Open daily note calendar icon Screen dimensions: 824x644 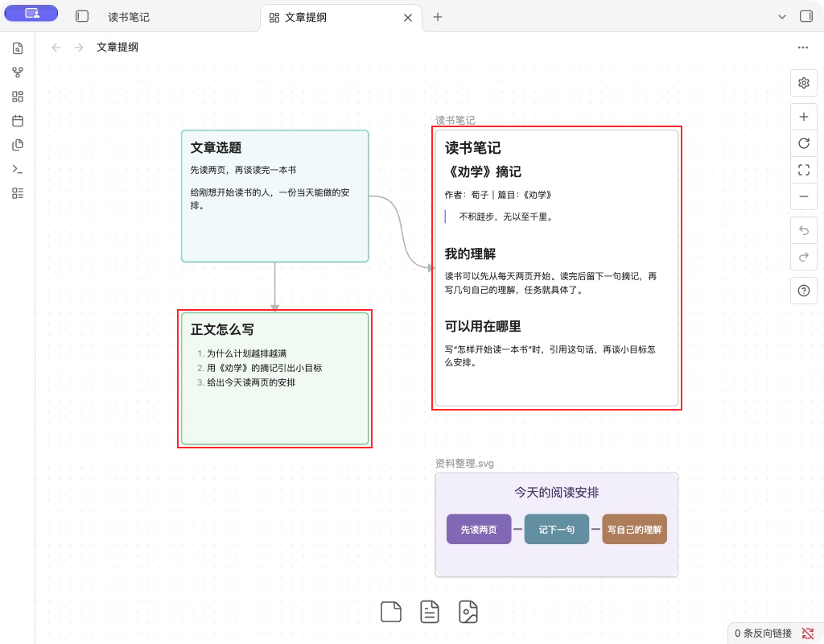[x=18, y=121]
